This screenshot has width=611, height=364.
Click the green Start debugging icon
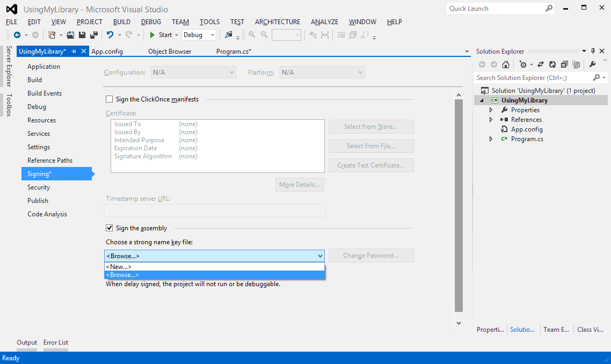point(153,34)
